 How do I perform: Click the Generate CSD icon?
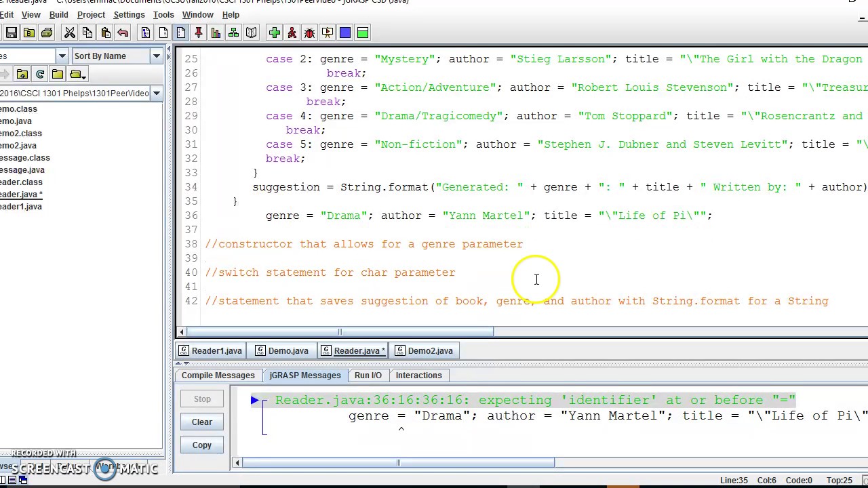click(146, 33)
